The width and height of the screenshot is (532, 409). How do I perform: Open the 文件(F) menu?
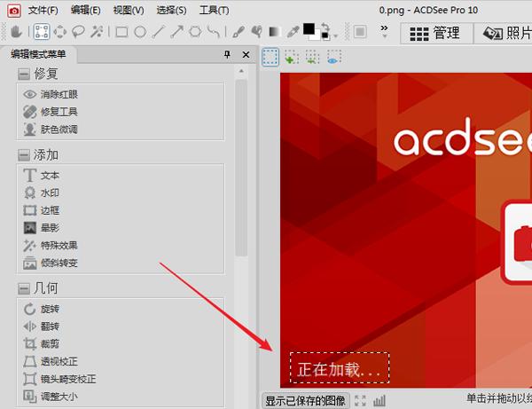[43, 10]
